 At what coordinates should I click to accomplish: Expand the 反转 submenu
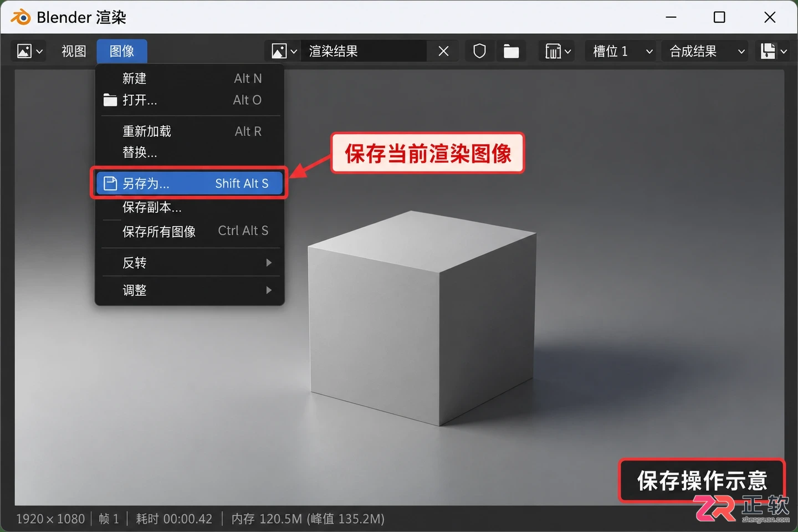tap(190, 263)
